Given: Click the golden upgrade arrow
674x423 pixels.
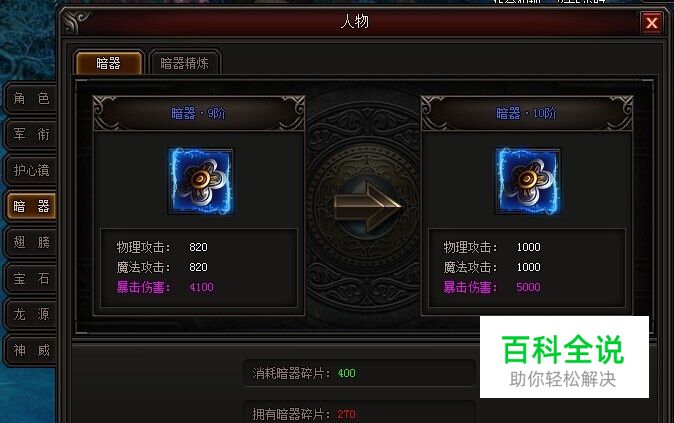Looking at the screenshot, I should click(368, 206).
